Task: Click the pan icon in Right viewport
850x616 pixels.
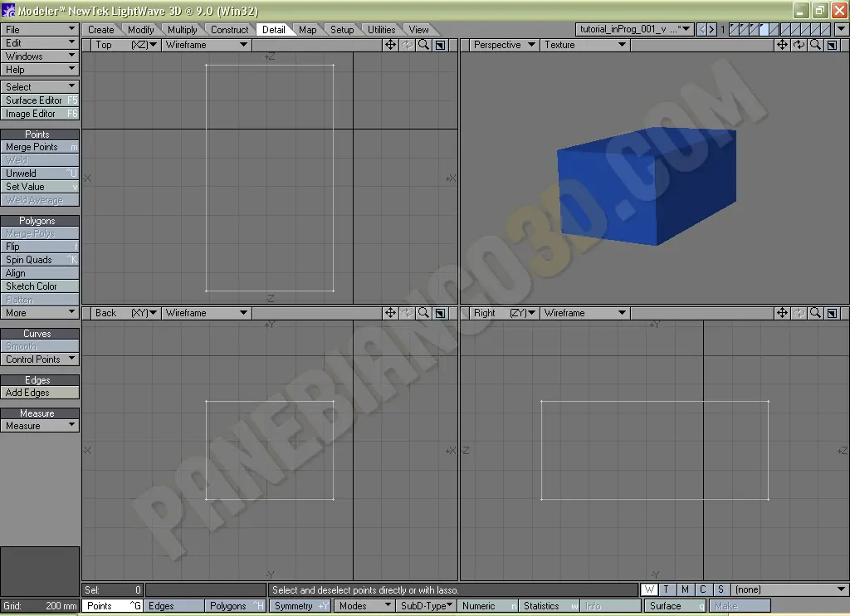Action: (782, 313)
